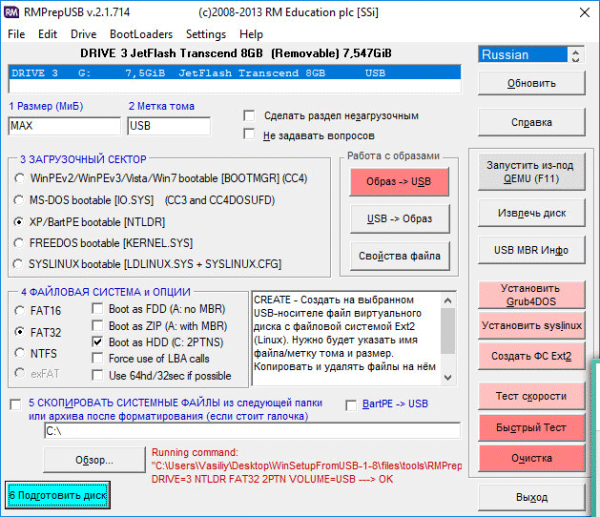Select WinPEv2/WinPEv3/Vista/Win7 bootable option

pos(19,178)
